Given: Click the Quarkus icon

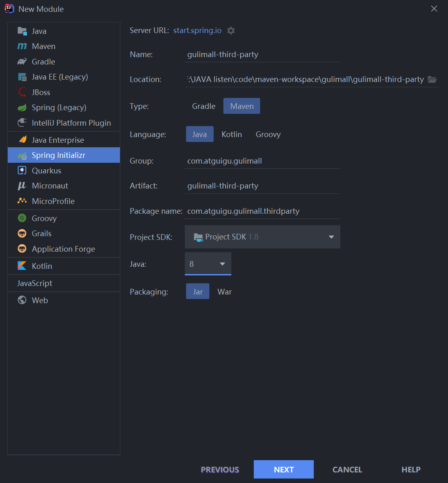Looking at the screenshot, I should tap(22, 171).
